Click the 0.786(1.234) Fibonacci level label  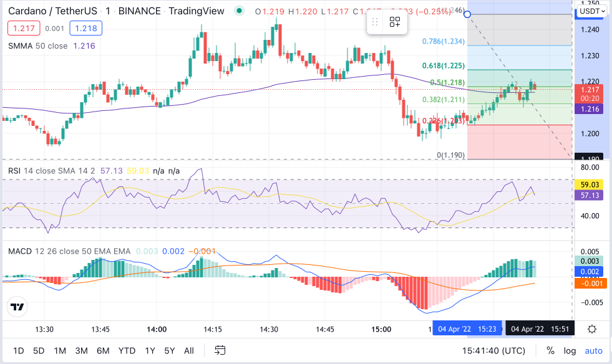coord(444,41)
